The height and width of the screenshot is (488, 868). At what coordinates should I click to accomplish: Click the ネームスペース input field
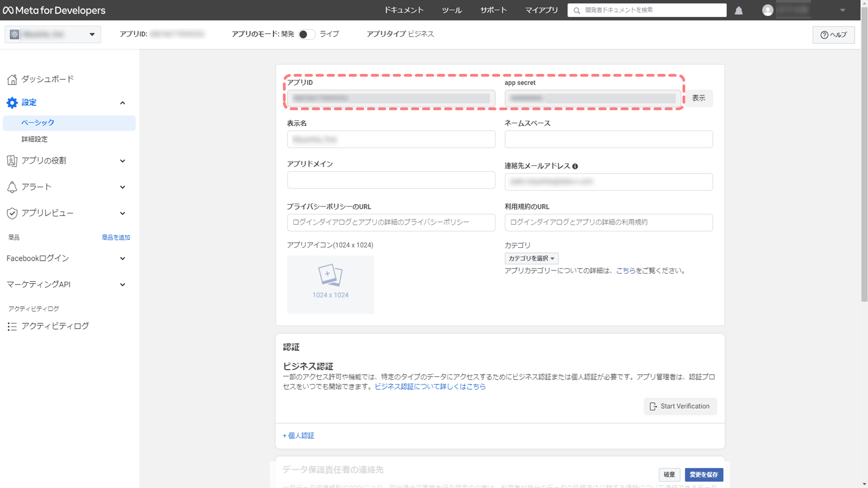pos(609,139)
